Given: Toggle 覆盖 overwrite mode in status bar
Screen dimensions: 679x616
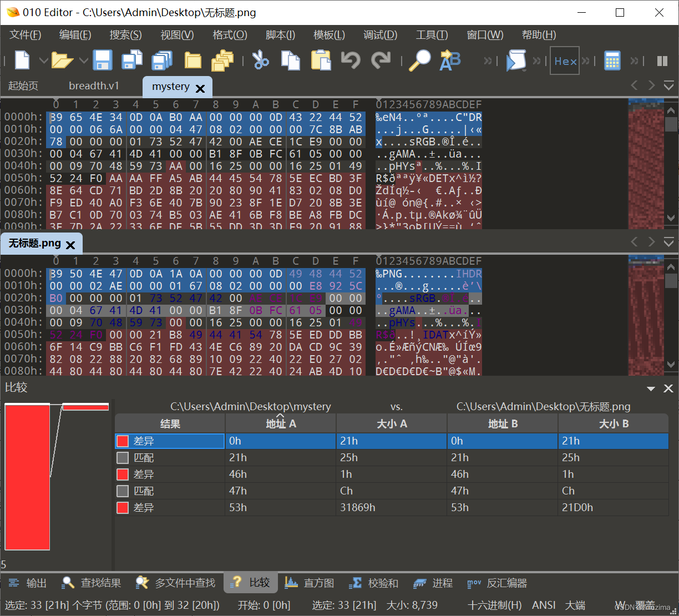Looking at the screenshot, I should tap(643, 605).
